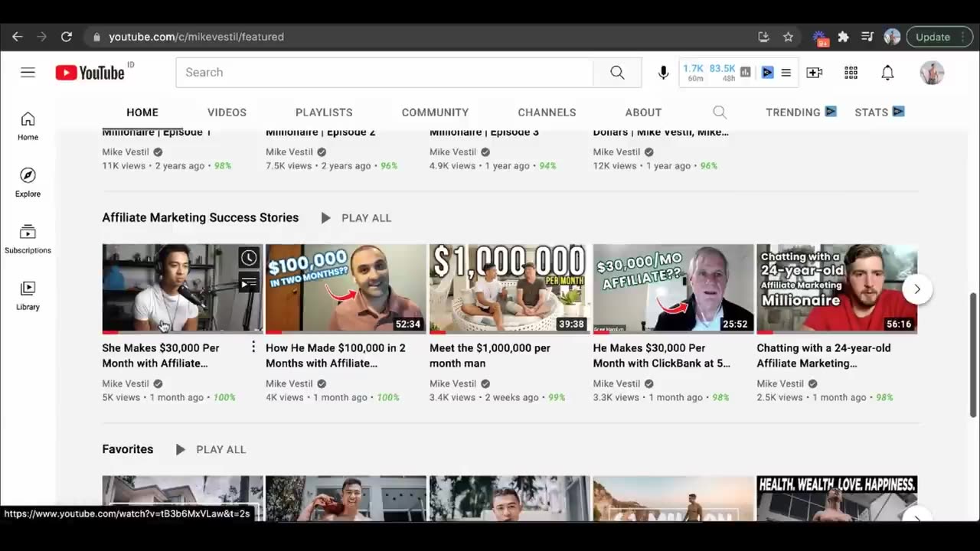Viewport: 980px width, 551px height.
Task: Click the search magnifier button
Action: pos(617,73)
